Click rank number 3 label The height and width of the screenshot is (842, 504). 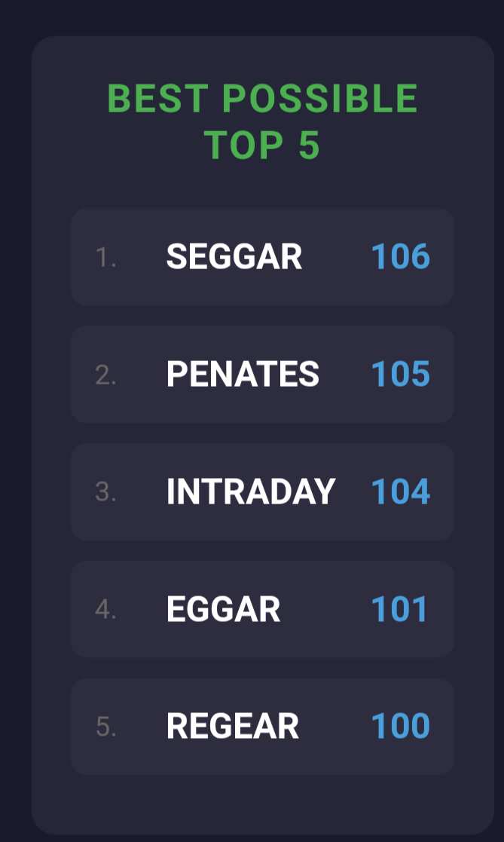click(x=105, y=492)
